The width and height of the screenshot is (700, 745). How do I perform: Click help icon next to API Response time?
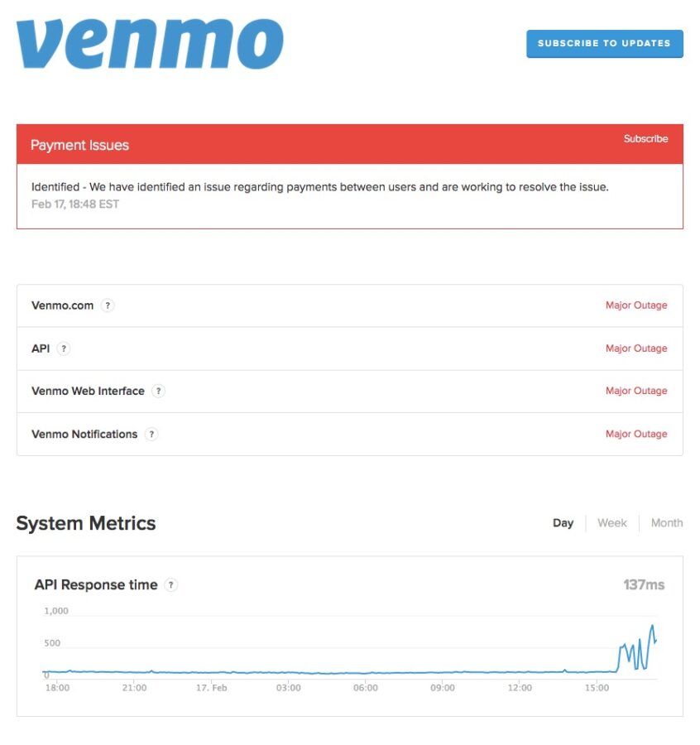(170, 585)
